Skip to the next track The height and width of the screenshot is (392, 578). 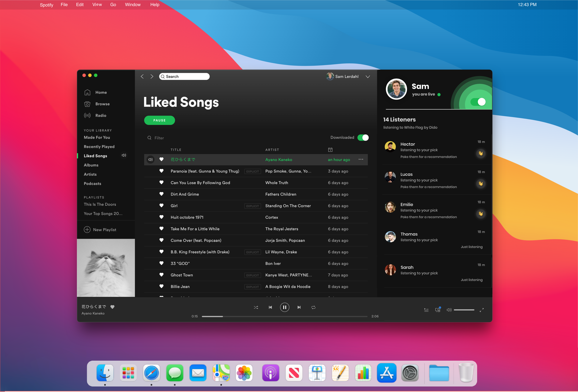click(299, 307)
